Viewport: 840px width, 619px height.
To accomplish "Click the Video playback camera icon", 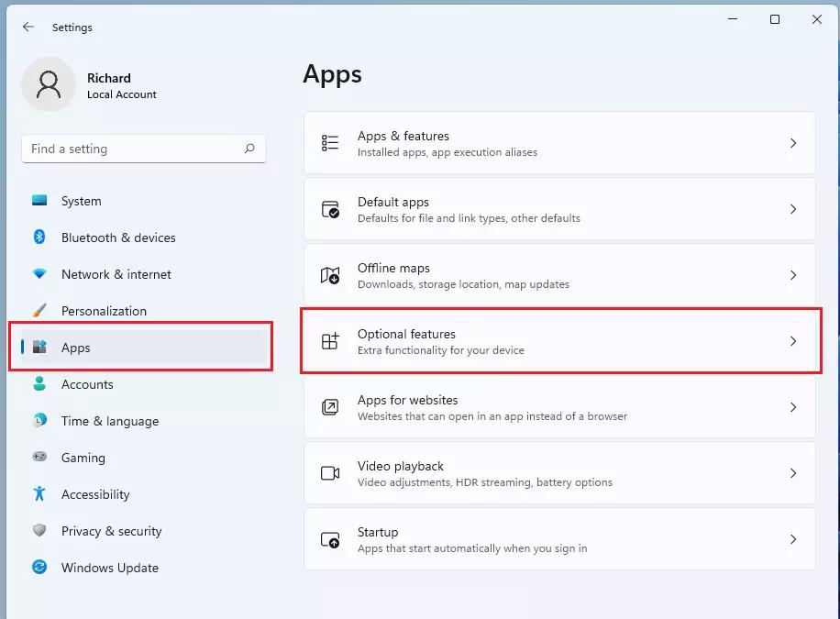I will point(330,473).
